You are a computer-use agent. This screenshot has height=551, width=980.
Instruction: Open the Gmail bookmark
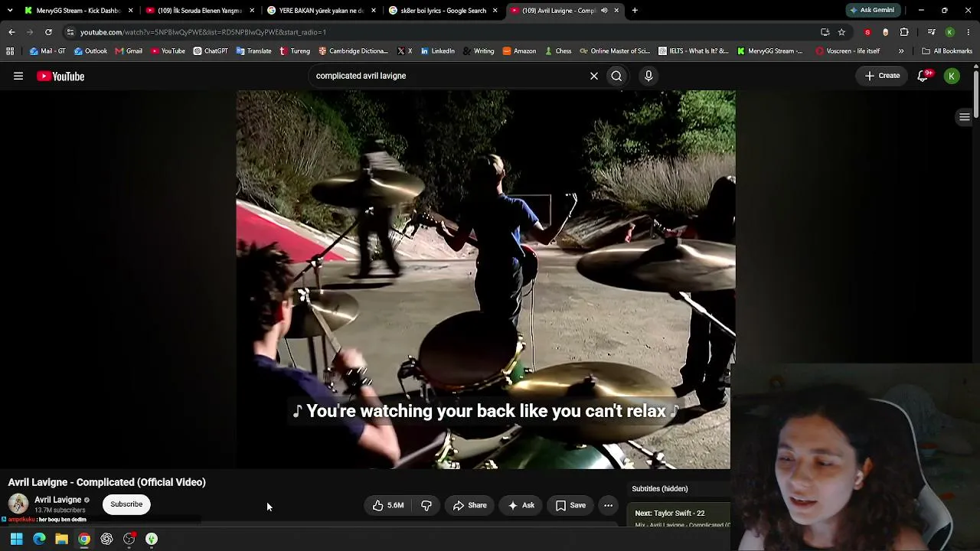[129, 51]
